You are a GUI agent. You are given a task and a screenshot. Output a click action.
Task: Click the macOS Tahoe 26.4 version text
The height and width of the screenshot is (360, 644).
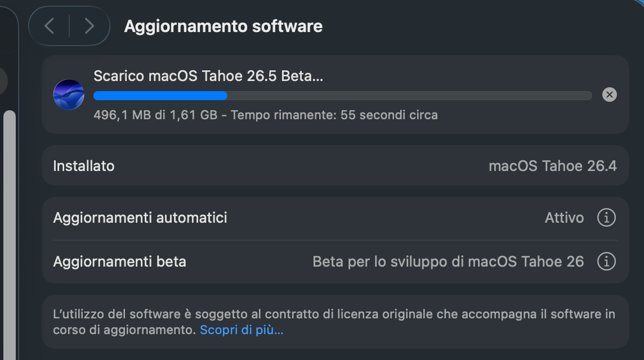(552, 166)
